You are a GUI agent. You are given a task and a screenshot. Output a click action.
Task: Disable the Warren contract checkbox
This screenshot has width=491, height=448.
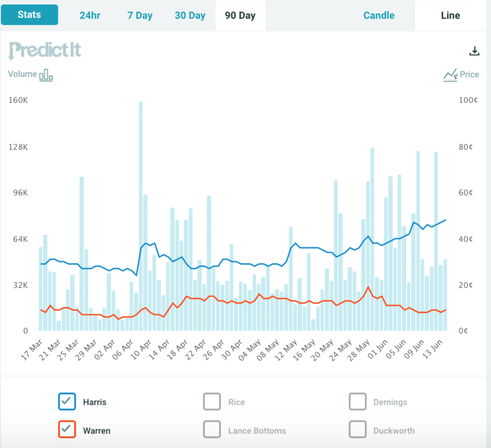coord(67,430)
